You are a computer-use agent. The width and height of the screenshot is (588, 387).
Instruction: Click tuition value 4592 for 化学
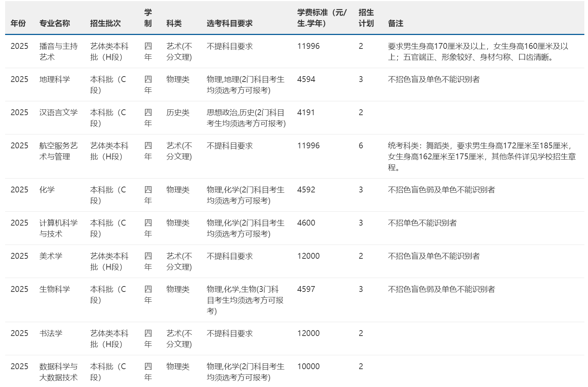(x=306, y=190)
